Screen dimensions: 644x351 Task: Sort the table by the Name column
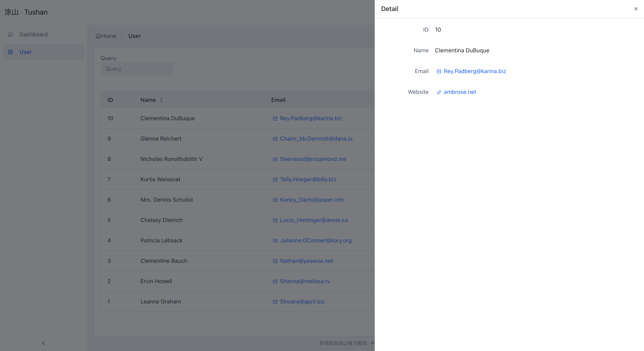coord(148,100)
